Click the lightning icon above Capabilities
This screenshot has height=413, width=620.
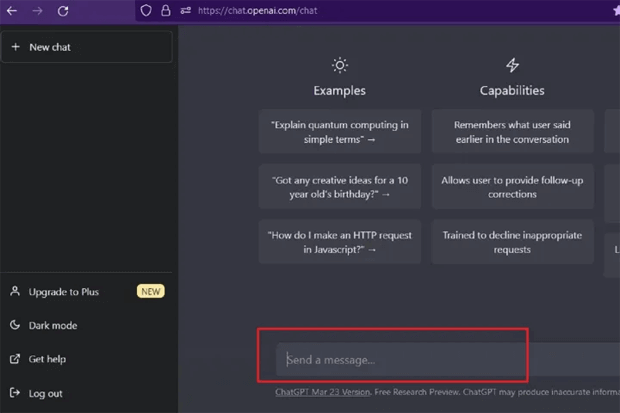coord(512,66)
